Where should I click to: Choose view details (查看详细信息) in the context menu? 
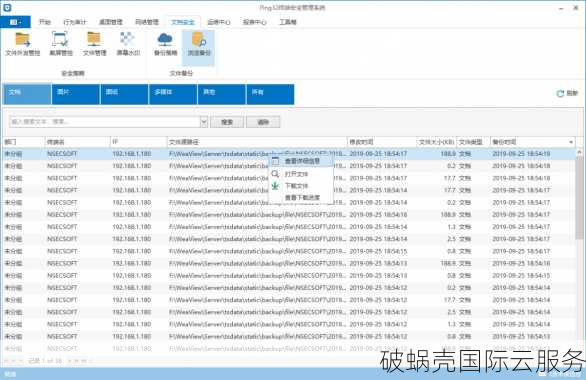[302, 161]
